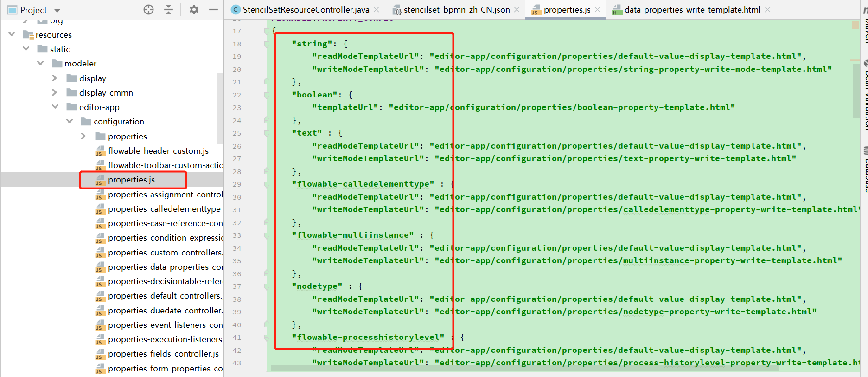Close the StencilSetResourceController.java tab
The height and width of the screenshot is (377, 868).
click(x=377, y=9)
